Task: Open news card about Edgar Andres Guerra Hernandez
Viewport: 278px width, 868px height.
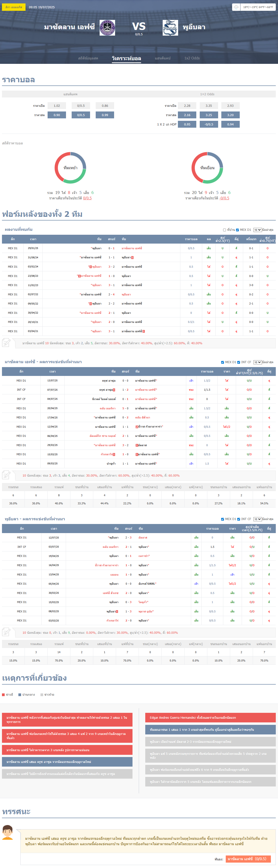Action: [x=210, y=717]
